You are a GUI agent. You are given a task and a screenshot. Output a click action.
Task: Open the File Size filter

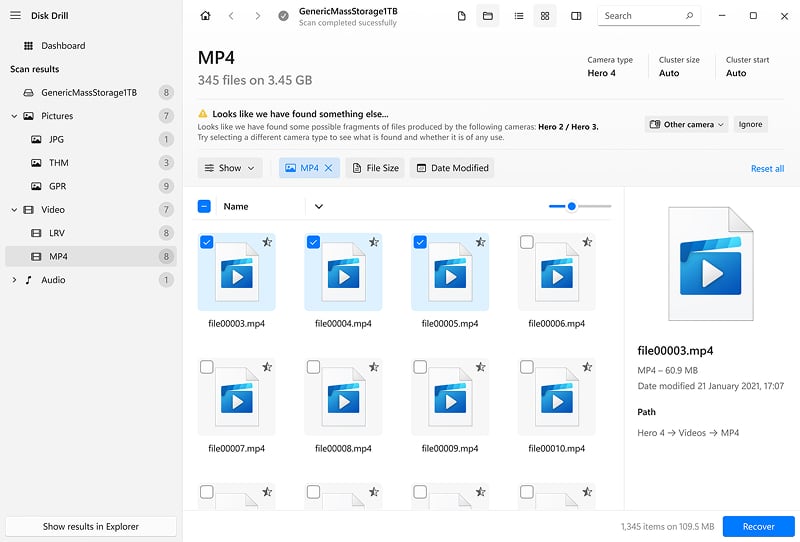(x=376, y=168)
